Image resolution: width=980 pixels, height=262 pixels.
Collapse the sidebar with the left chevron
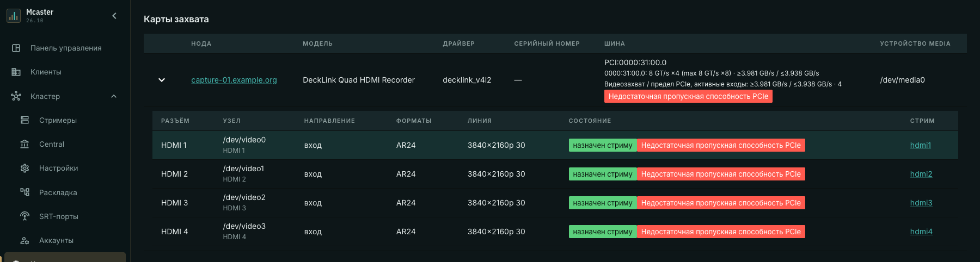point(114,16)
